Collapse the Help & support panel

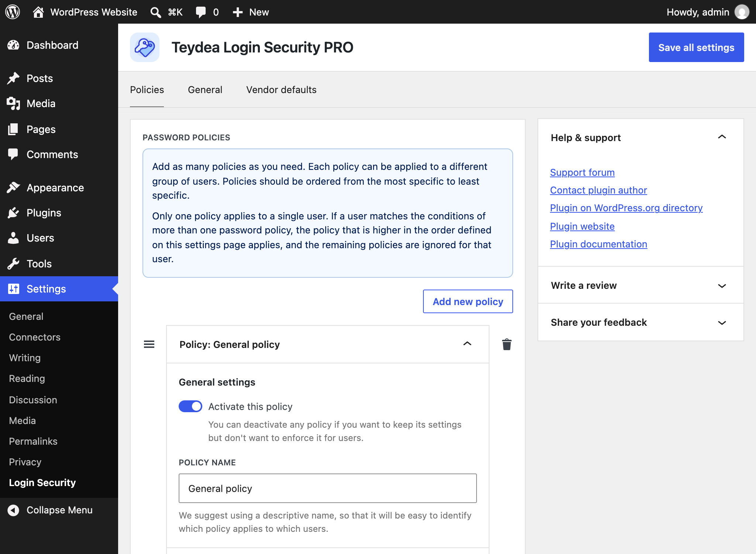tap(722, 137)
